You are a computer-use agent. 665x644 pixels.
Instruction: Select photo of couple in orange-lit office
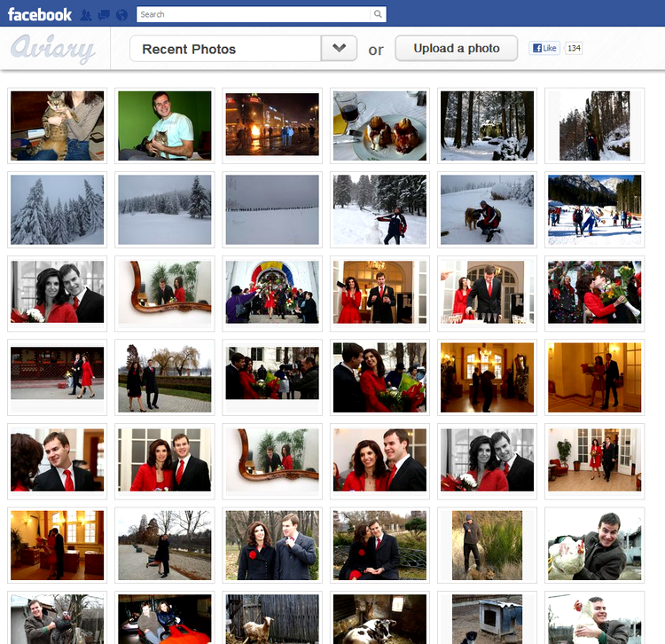point(58,546)
